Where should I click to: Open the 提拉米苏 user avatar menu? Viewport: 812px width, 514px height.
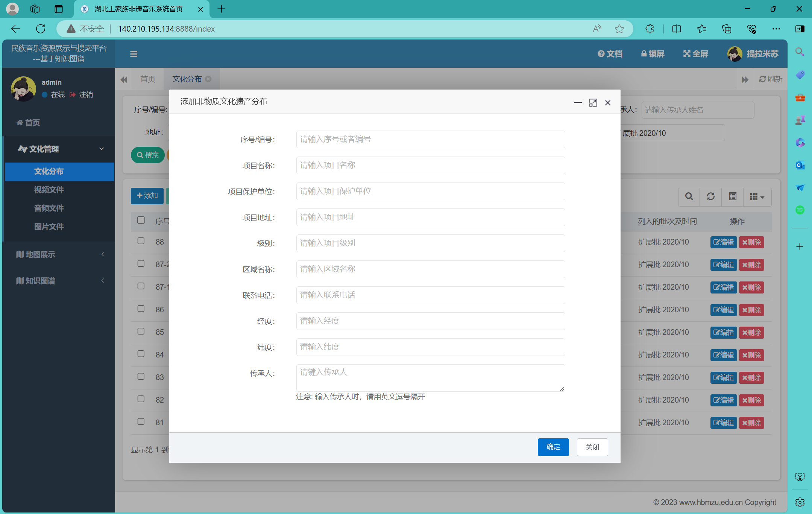coord(753,54)
